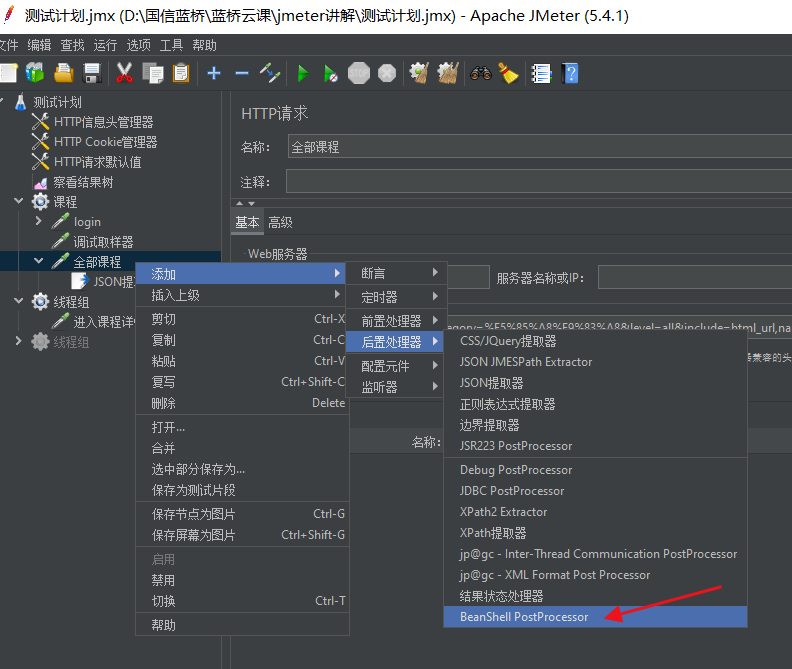Click the Shutdown toolbar icon
The image size is (792, 669).
[x=387, y=74]
